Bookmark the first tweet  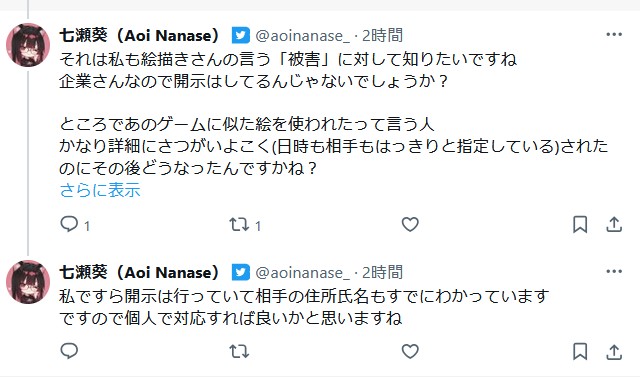pos(580,224)
